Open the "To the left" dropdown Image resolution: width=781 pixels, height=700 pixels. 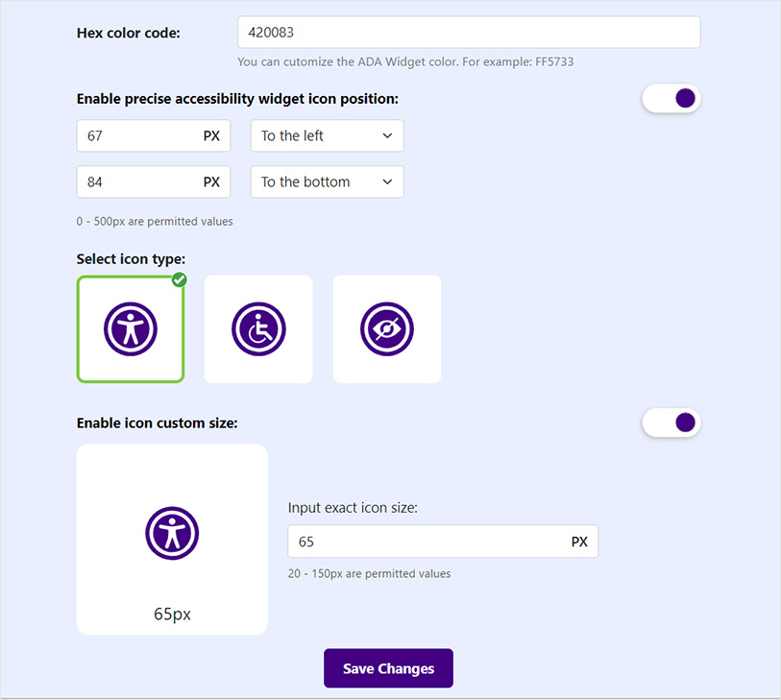click(x=327, y=135)
